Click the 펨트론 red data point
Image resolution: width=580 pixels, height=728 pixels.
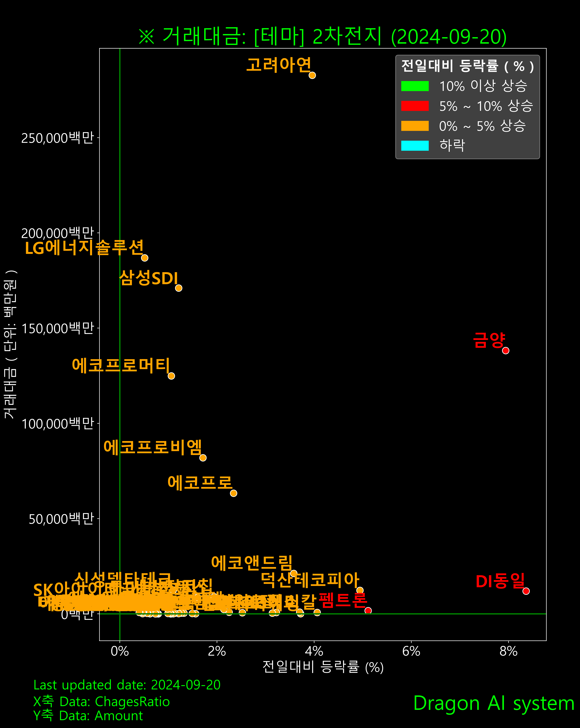[x=368, y=611]
